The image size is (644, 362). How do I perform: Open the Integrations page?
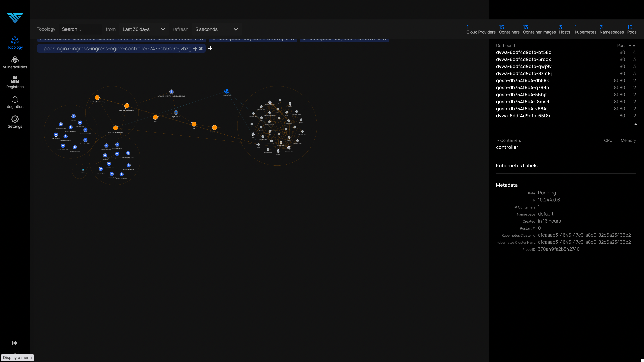(15, 102)
